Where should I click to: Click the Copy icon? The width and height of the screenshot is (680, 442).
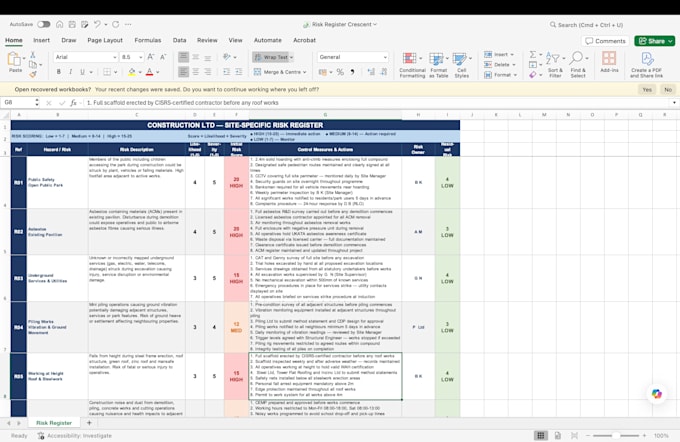point(33,65)
